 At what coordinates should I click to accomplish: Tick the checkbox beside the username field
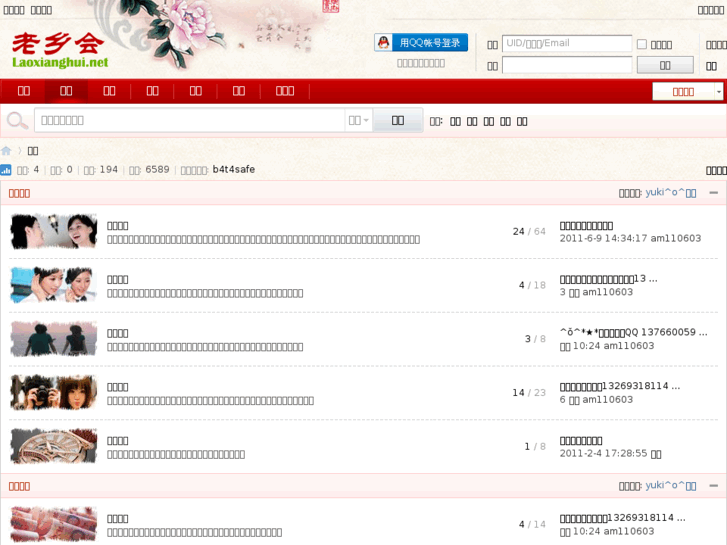pyautogui.click(x=642, y=44)
